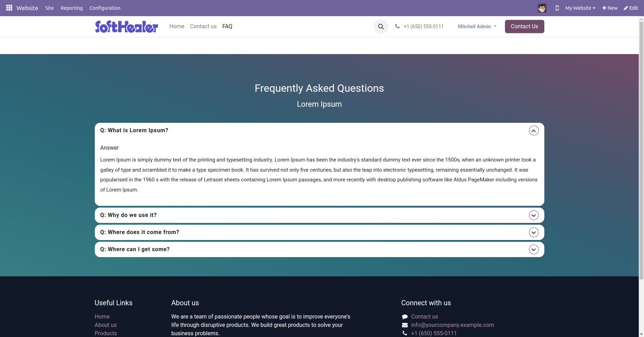Click the purple Contact Us button

[524, 27]
